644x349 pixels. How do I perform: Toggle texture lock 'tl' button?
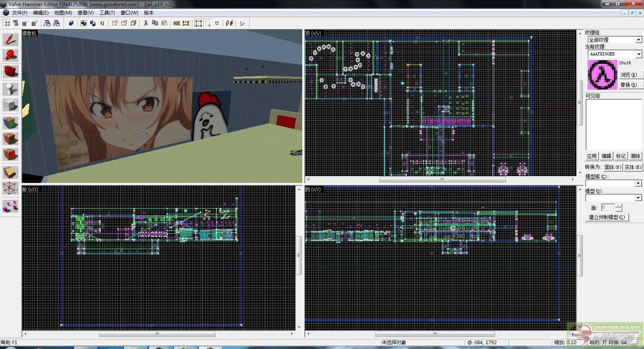pyautogui.click(x=217, y=23)
